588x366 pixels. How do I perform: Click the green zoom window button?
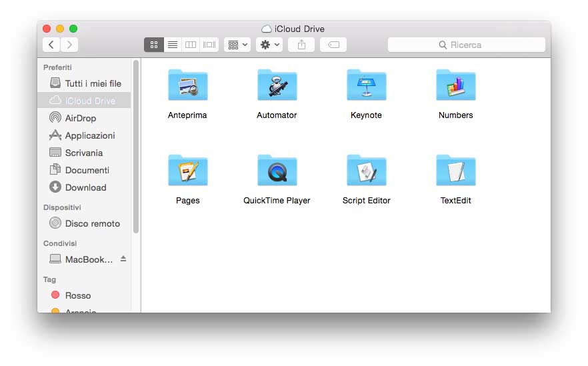pos(73,29)
